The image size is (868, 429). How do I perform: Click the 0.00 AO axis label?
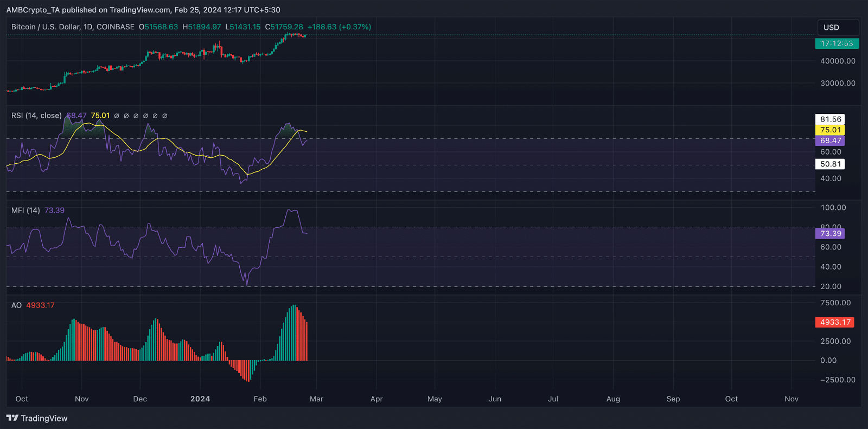[x=828, y=360]
